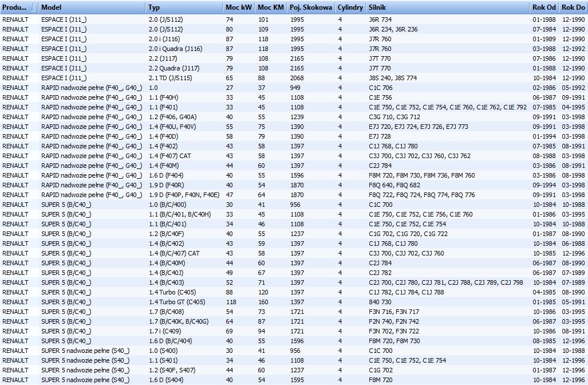Click engine cell F8Q 640, F8Q 682
The image size is (588, 385).
pos(394,186)
